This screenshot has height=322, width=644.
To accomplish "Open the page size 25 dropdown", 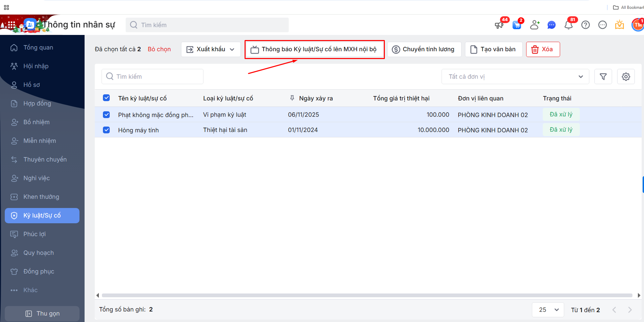I will tap(548, 310).
